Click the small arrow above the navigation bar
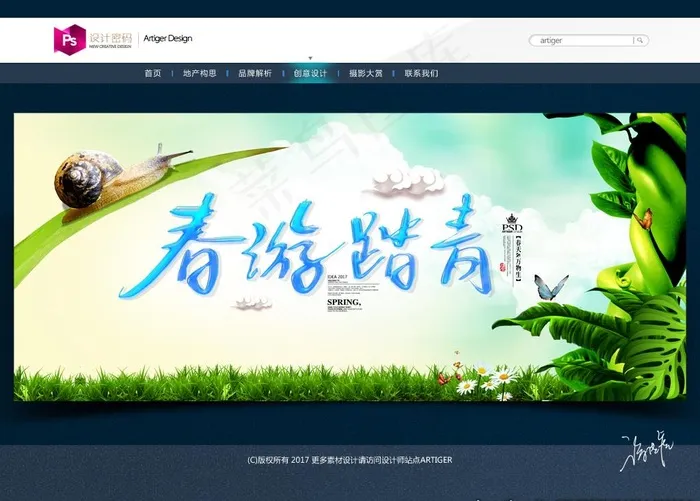The image size is (700, 501). [x=310, y=58]
